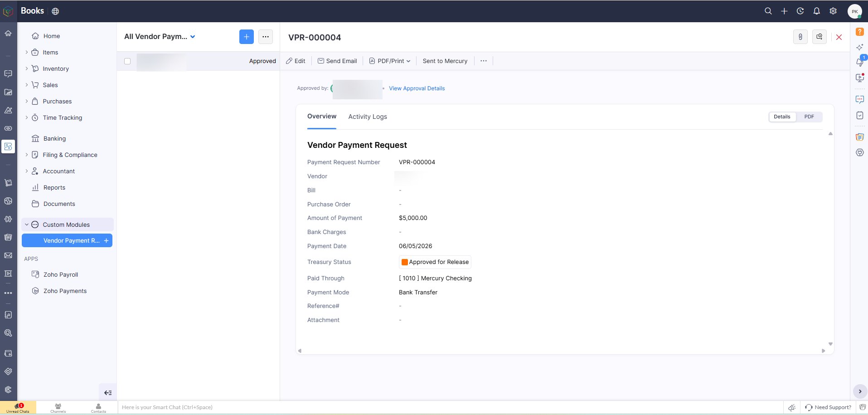
Task: Open recent activity history icon
Action: pyautogui.click(x=800, y=11)
